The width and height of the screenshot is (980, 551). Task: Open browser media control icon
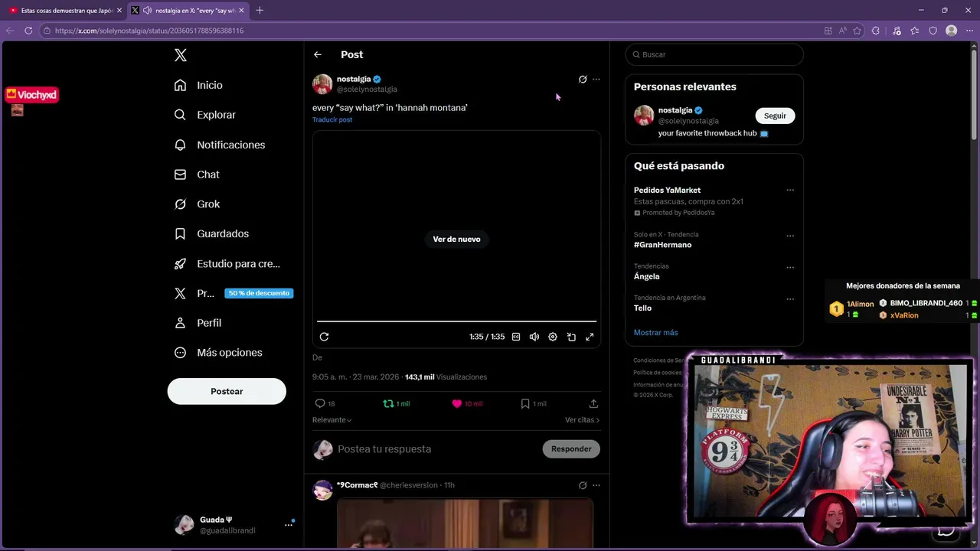coord(897,31)
